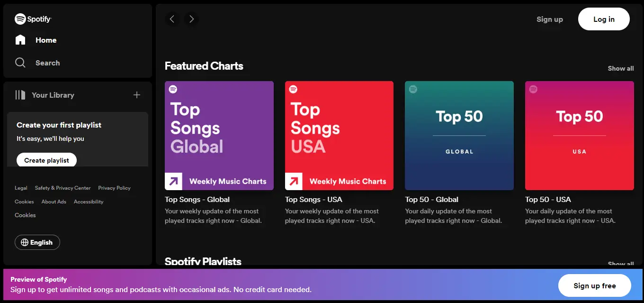Open the Accessibility link

(89, 202)
